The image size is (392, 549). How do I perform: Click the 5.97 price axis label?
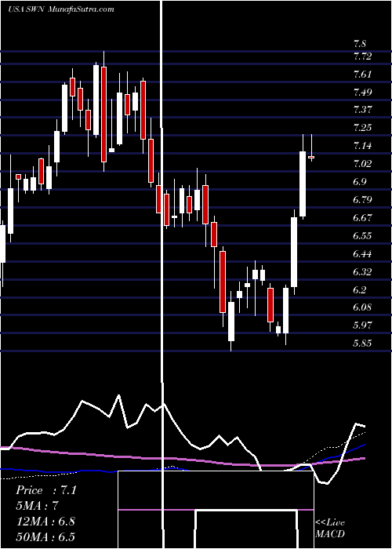(x=362, y=325)
